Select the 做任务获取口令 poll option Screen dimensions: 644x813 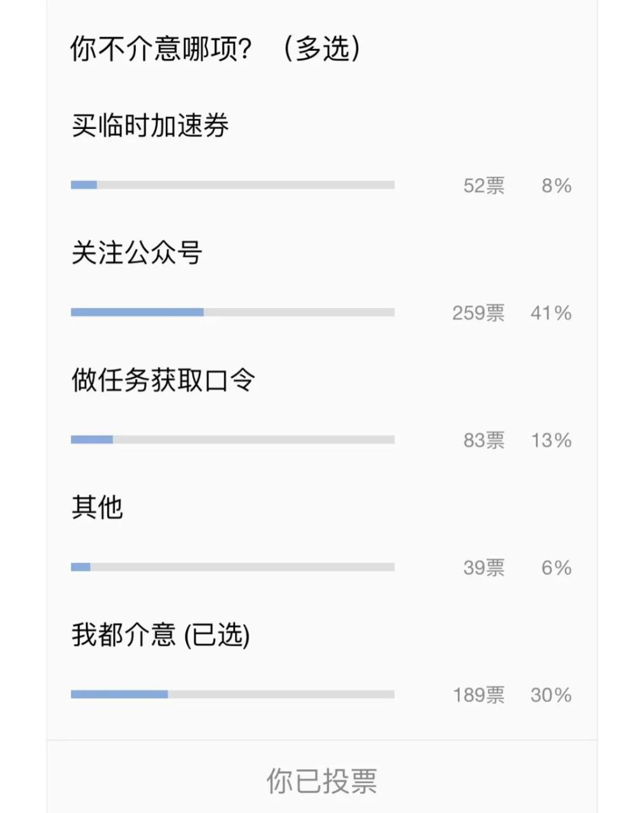coord(163,380)
